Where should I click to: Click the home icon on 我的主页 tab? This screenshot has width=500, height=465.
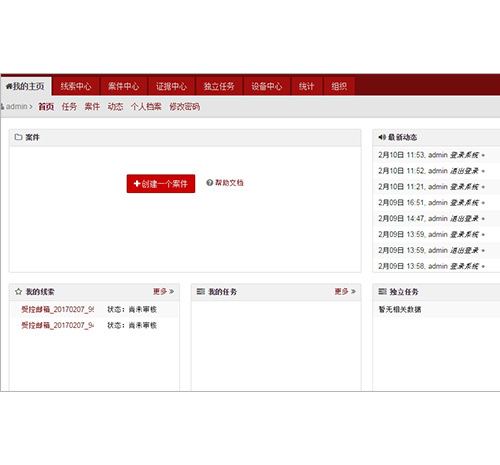[x=9, y=87]
